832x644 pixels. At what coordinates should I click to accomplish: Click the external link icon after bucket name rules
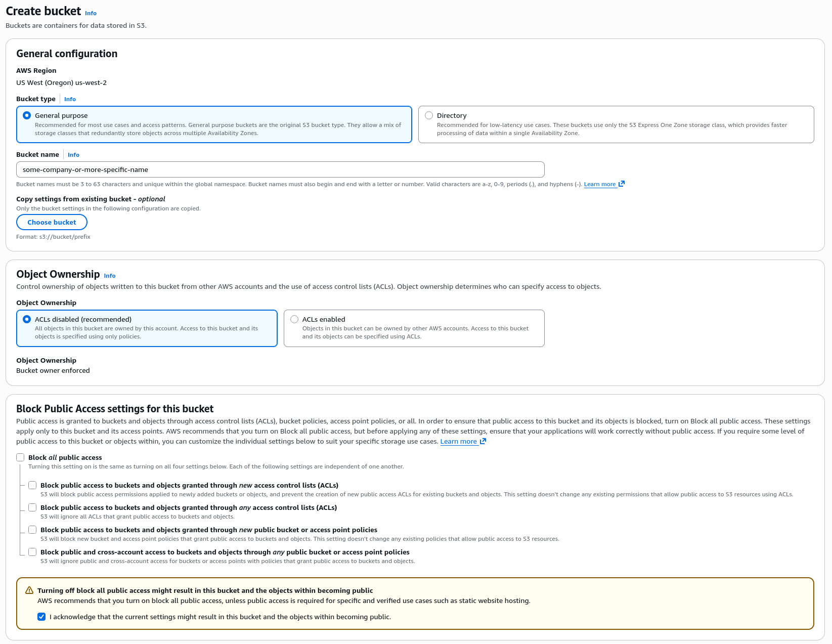(622, 184)
